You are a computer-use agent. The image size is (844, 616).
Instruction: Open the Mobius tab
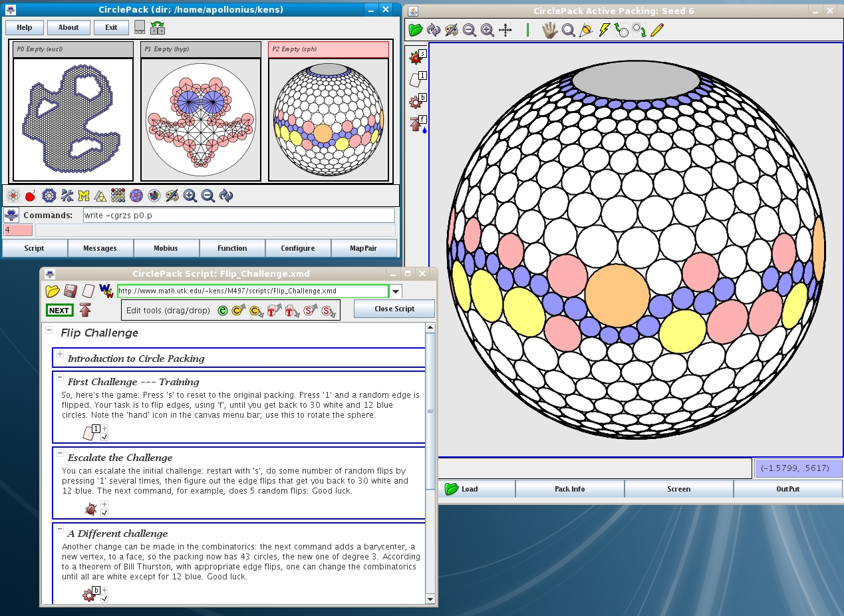tap(166, 248)
